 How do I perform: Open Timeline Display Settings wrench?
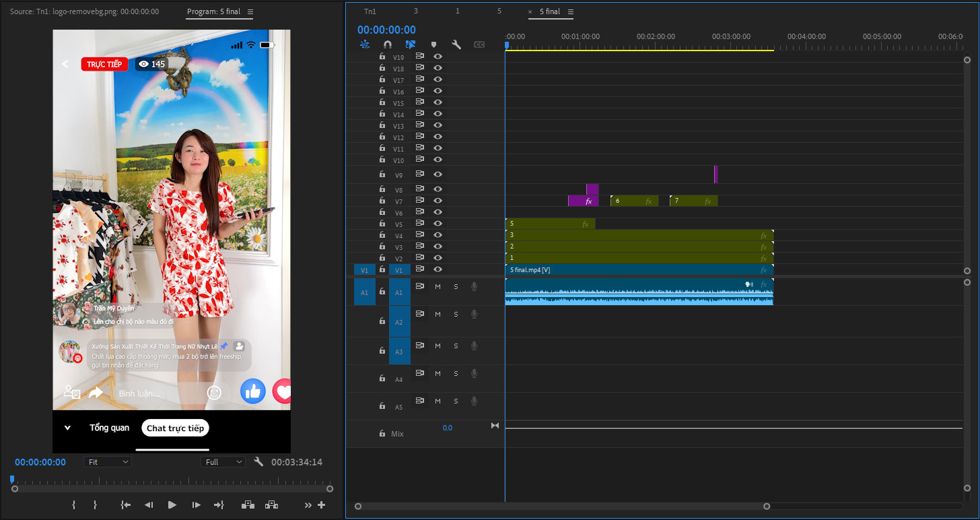point(456,44)
